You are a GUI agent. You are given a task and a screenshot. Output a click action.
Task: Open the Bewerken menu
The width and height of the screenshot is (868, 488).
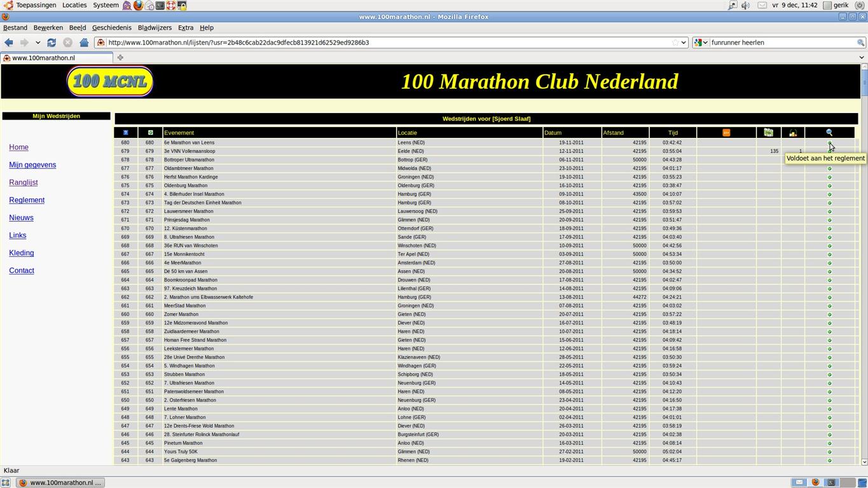48,28
